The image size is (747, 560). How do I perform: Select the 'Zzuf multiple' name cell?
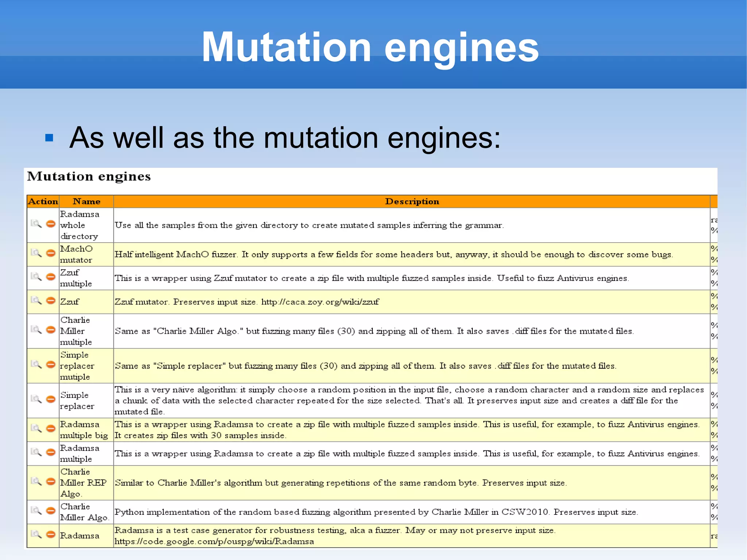point(86,278)
